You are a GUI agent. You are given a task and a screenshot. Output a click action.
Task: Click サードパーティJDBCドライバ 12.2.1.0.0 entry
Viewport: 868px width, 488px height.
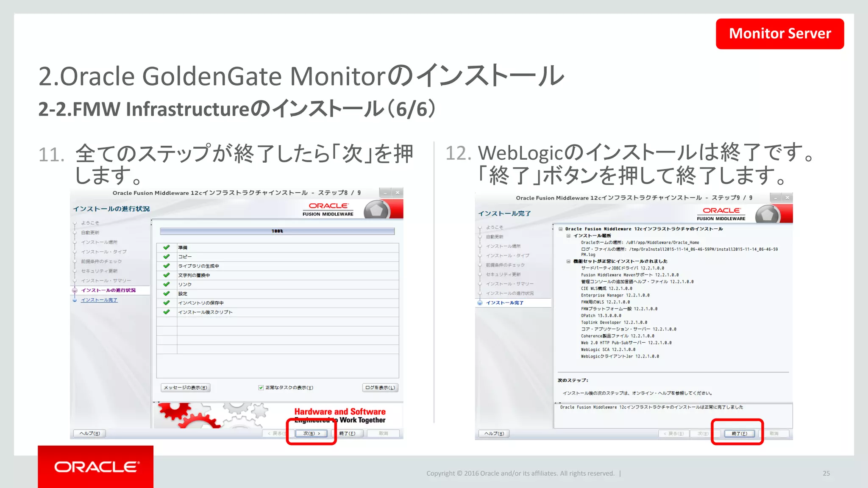coord(623,268)
